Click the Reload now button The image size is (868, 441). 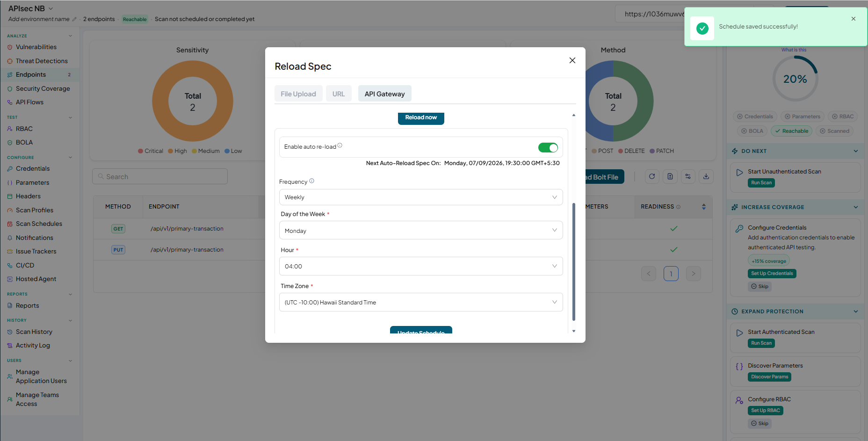[x=421, y=117]
